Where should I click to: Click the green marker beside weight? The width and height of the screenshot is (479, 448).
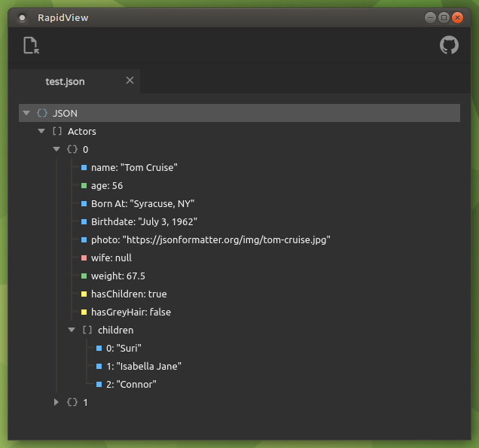(84, 276)
